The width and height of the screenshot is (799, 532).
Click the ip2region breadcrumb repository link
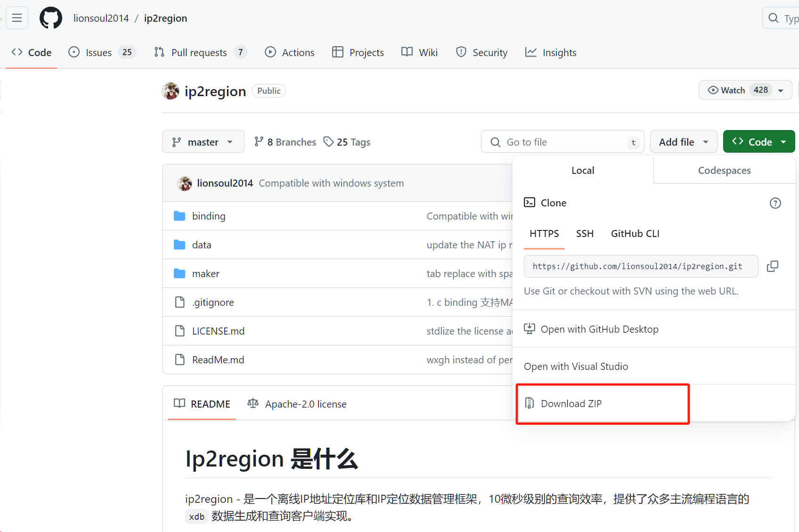tap(165, 18)
